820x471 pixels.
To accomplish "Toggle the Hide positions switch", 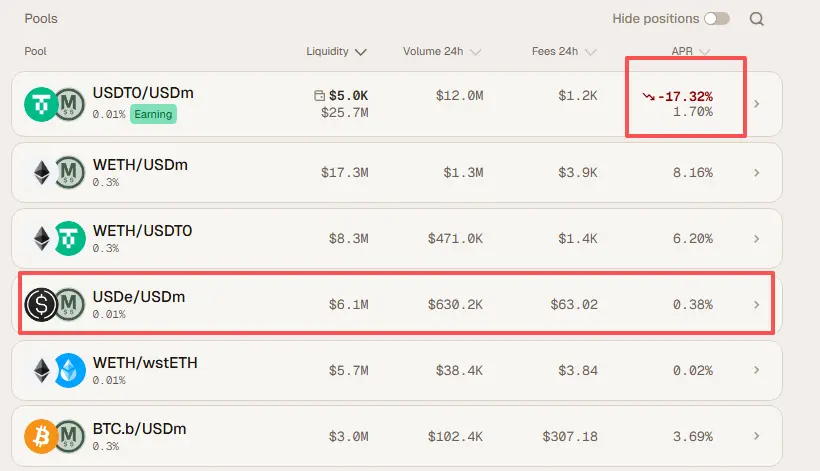I will point(716,19).
